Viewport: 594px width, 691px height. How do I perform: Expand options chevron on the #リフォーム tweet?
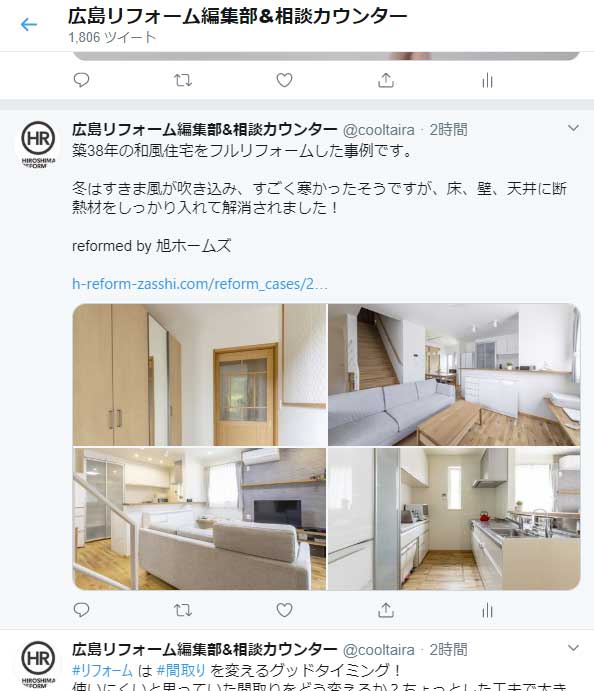click(573, 648)
